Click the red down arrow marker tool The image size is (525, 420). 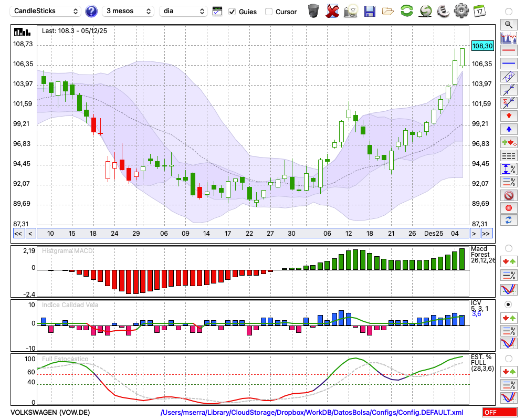pos(508,115)
